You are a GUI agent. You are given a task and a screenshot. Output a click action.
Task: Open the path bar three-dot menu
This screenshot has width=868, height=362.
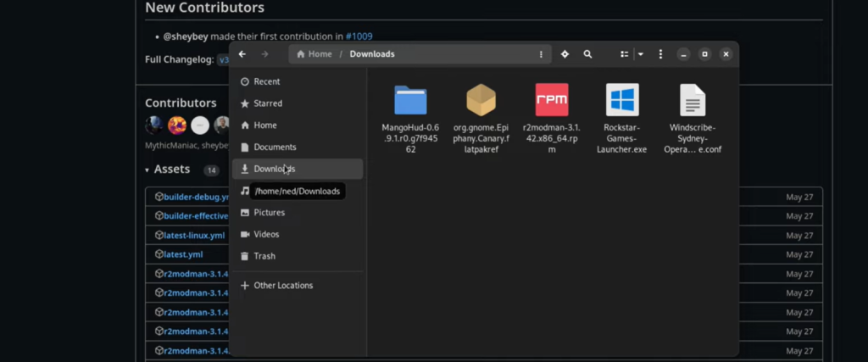pyautogui.click(x=541, y=54)
